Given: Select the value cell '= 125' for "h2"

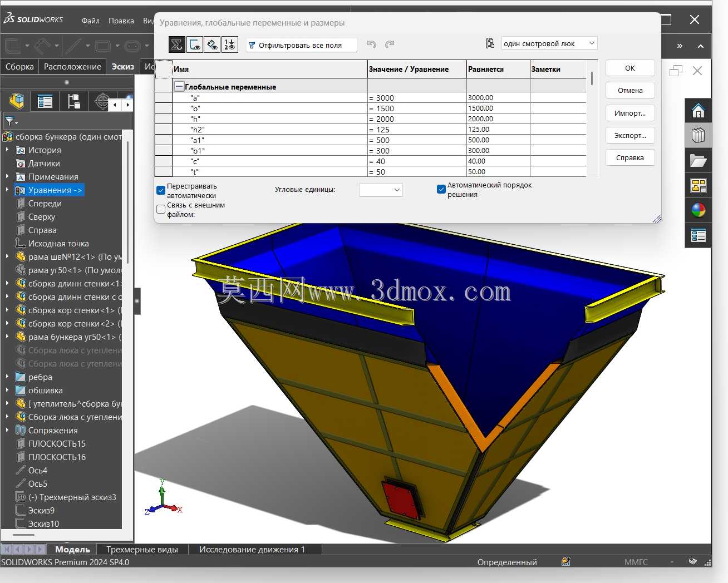Looking at the screenshot, I should click(x=417, y=129).
